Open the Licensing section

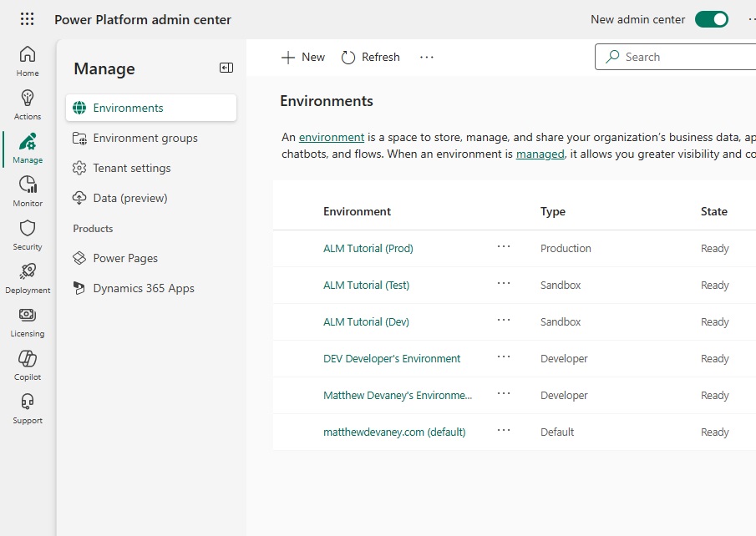click(x=28, y=321)
